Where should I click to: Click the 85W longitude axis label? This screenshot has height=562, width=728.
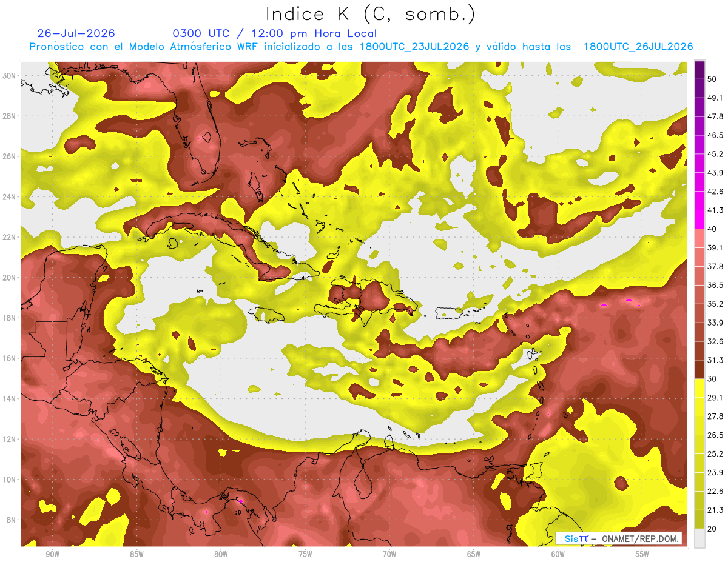click(x=136, y=555)
